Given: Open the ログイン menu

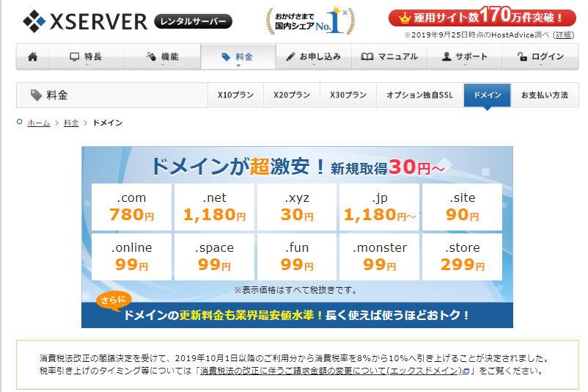Looking at the screenshot, I should click(541, 57).
